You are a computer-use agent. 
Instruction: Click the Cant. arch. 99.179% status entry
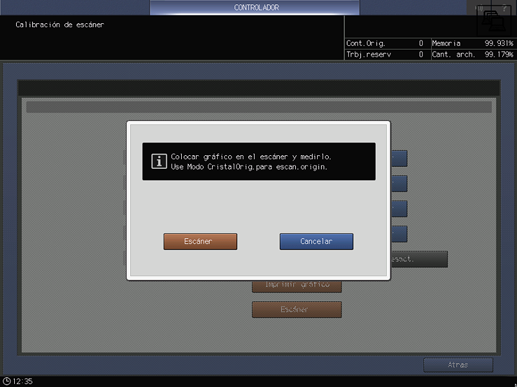click(472, 54)
